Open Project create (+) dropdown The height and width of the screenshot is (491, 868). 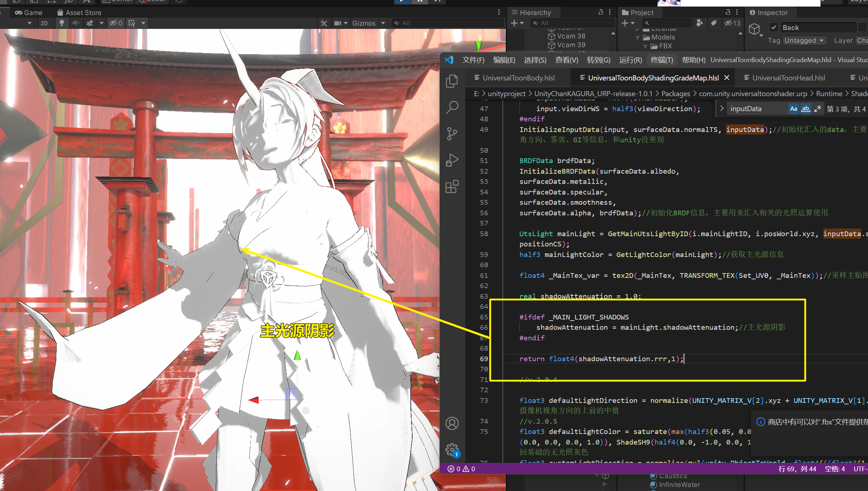click(x=628, y=23)
